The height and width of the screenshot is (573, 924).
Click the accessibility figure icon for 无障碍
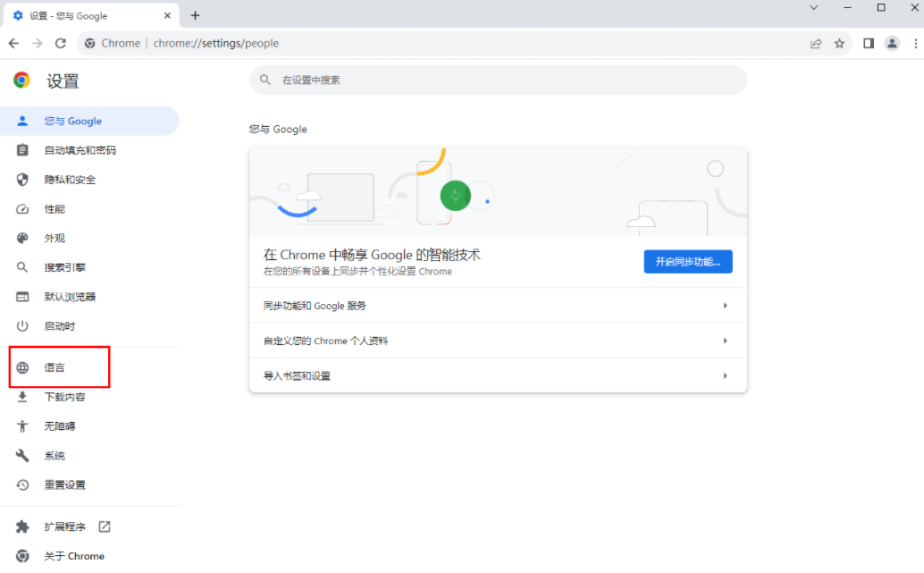coord(22,426)
